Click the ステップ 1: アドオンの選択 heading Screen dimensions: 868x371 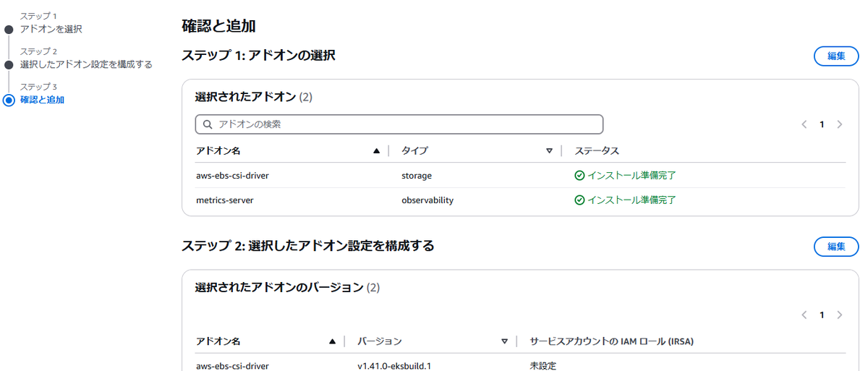click(259, 55)
